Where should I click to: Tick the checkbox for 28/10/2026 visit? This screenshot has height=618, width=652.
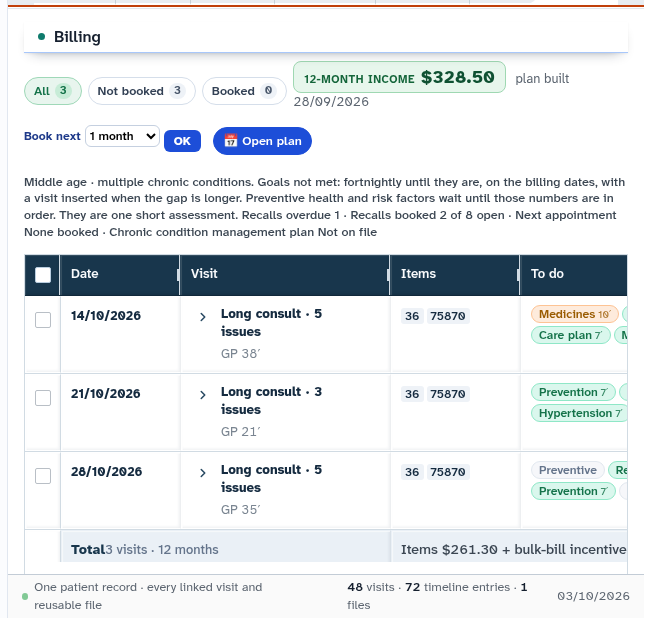(43, 476)
